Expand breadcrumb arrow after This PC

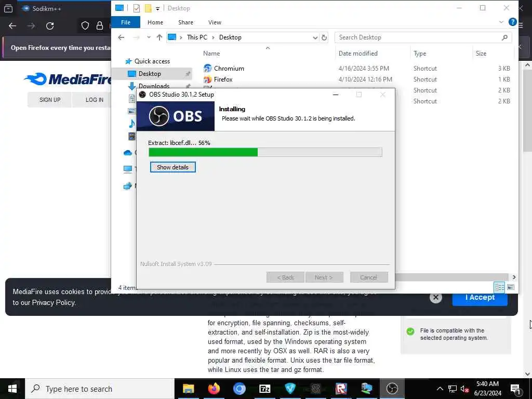pyautogui.click(x=213, y=37)
